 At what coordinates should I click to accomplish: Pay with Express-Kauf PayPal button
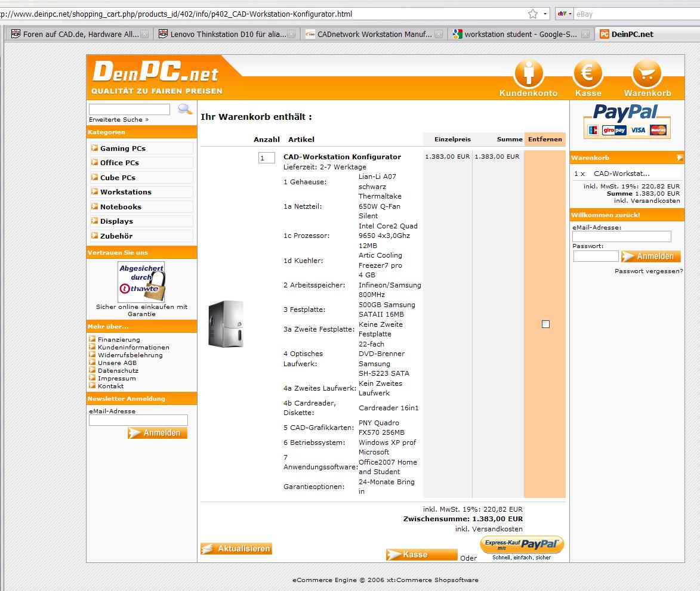(x=522, y=544)
